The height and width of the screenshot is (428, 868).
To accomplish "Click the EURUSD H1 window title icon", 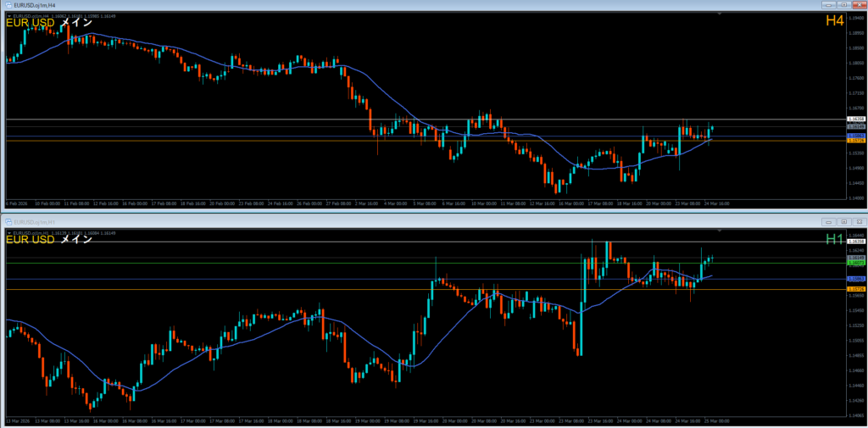I will click(8, 221).
